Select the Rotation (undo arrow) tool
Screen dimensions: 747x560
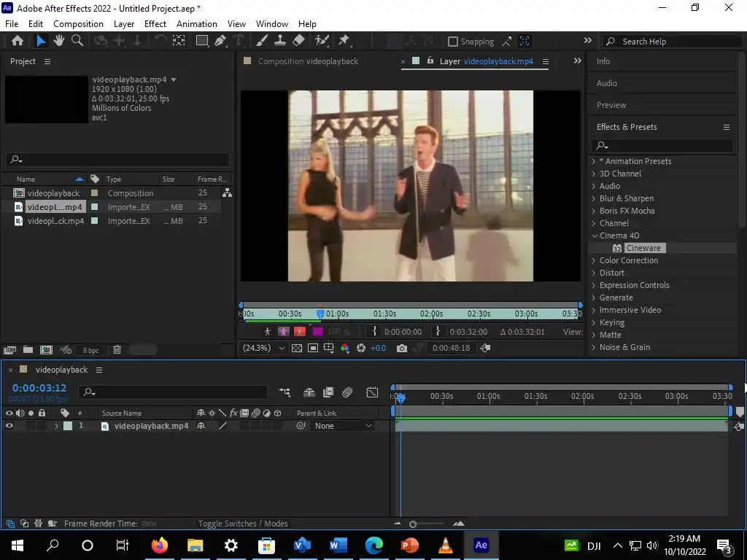[160, 41]
